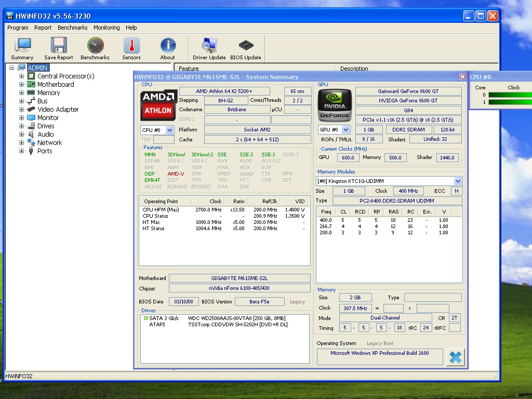Click the AMD Athlon 64 X2 5200+ field

pos(224,91)
